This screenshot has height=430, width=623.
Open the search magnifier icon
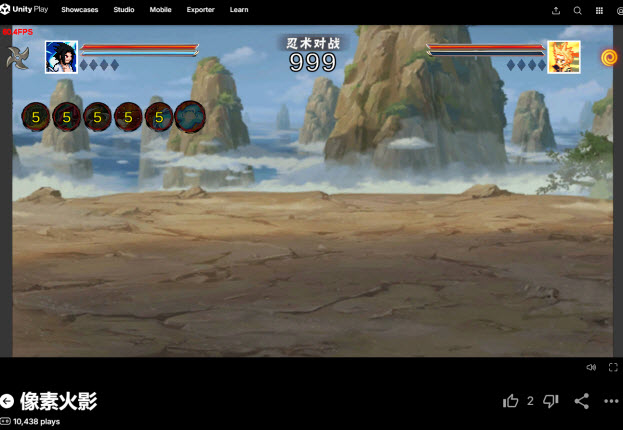coord(577,10)
